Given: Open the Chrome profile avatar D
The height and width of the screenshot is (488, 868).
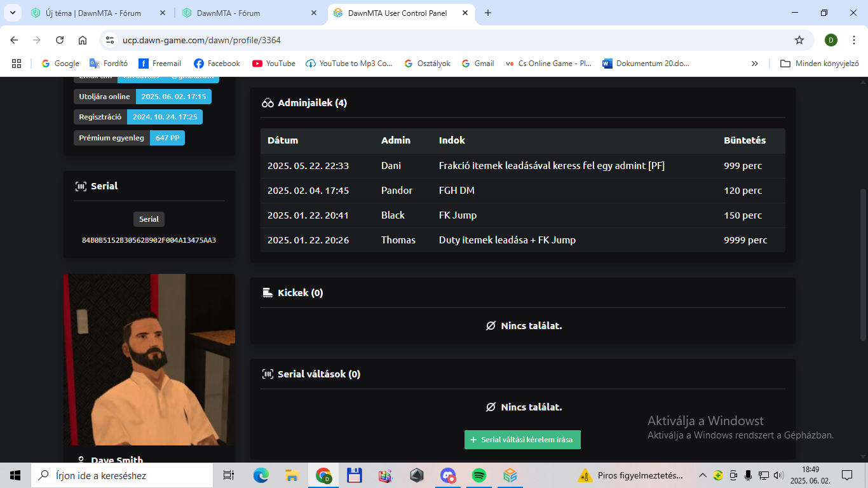Looking at the screenshot, I should coord(831,40).
